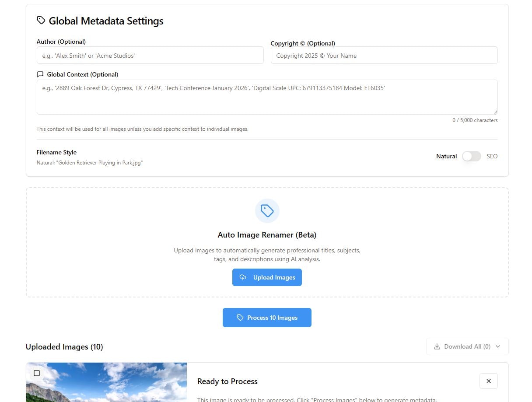Viewport: 532px width, 402px height.
Task: Focus the Copyright (Optional) input field
Action: click(384, 56)
